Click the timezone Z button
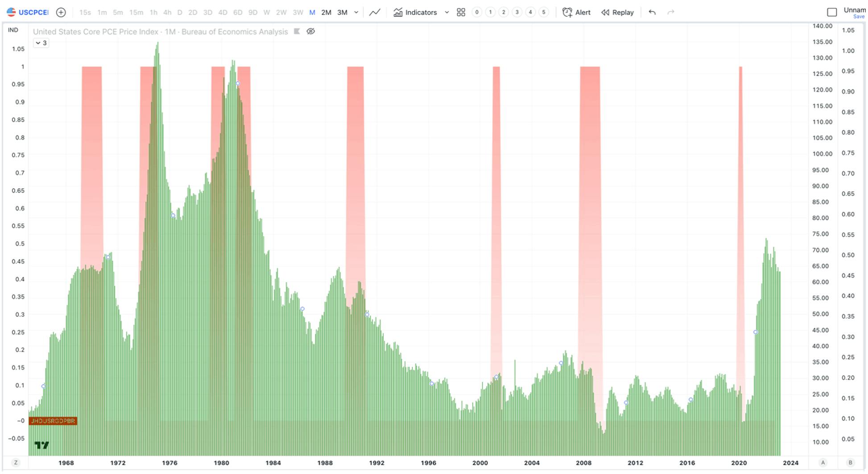 pyautogui.click(x=16, y=463)
